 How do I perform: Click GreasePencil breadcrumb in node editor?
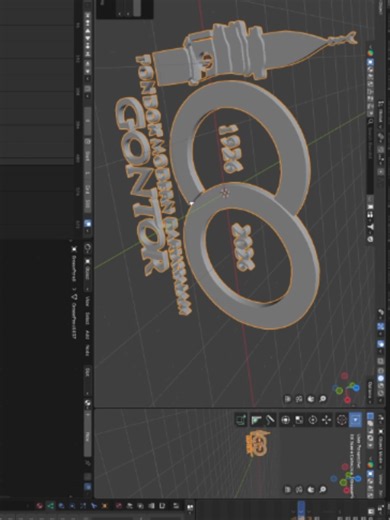click(x=74, y=269)
